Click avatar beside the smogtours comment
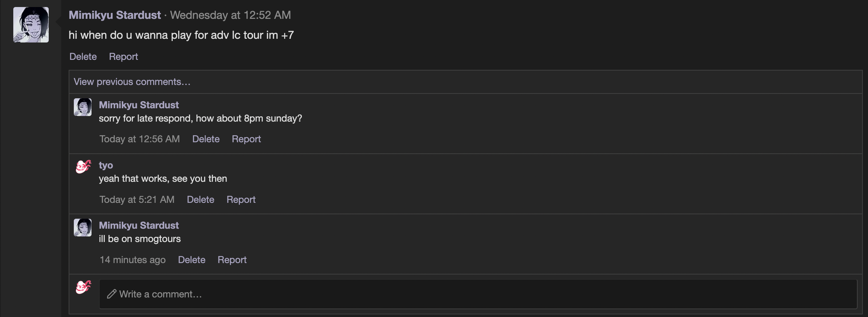 (83, 228)
